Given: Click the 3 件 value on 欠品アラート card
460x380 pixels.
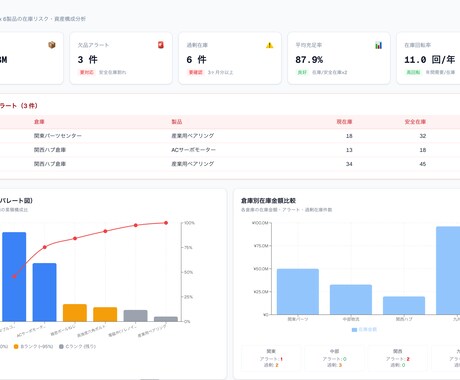Looking at the screenshot, I should point(88,60).
